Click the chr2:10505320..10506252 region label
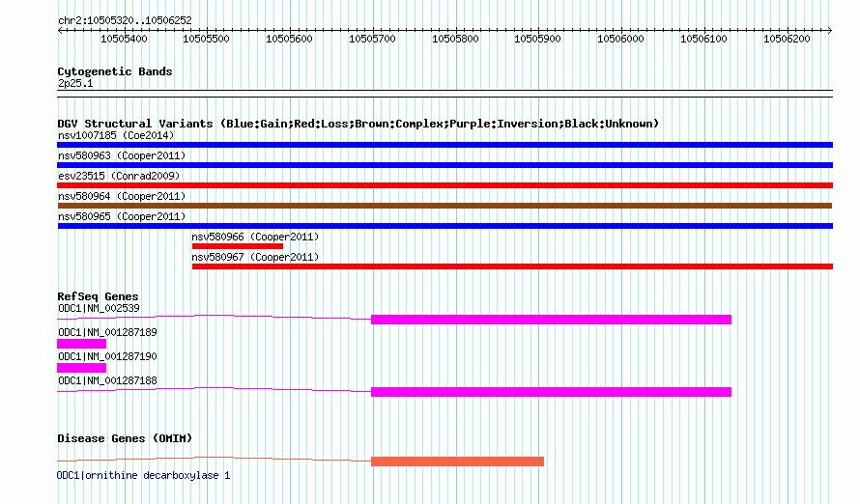 click(125, 20)
